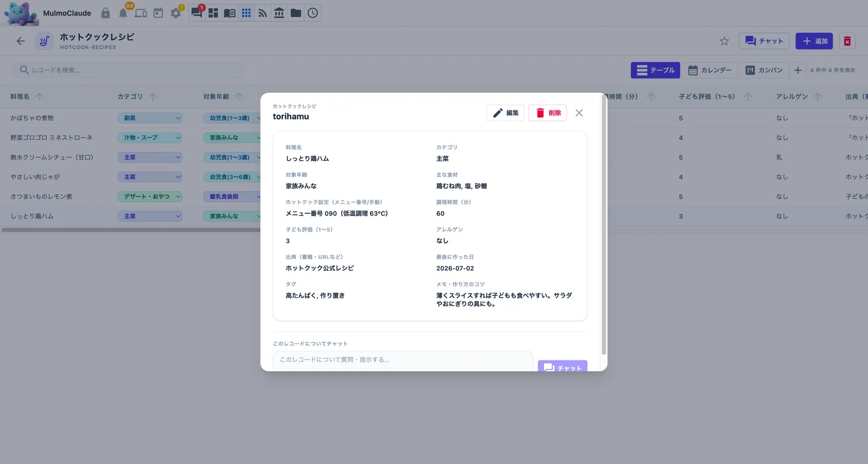Click メニュー番号 090 setting value
Screen dimensions: 868x464
pos(337,213)
